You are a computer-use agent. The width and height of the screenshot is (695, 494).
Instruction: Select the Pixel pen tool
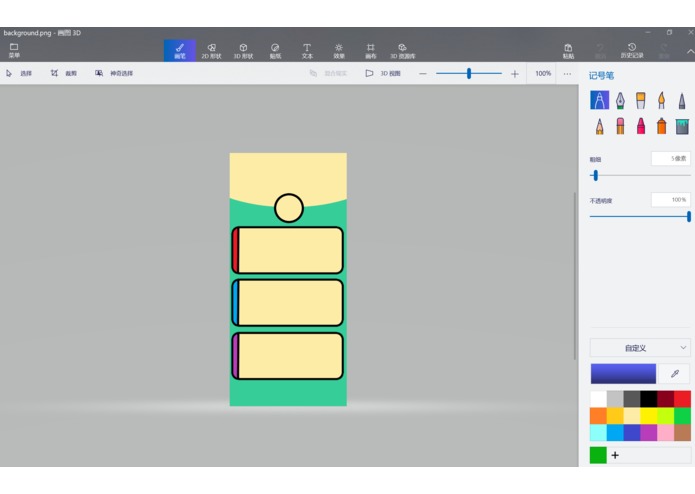(682, 100)
